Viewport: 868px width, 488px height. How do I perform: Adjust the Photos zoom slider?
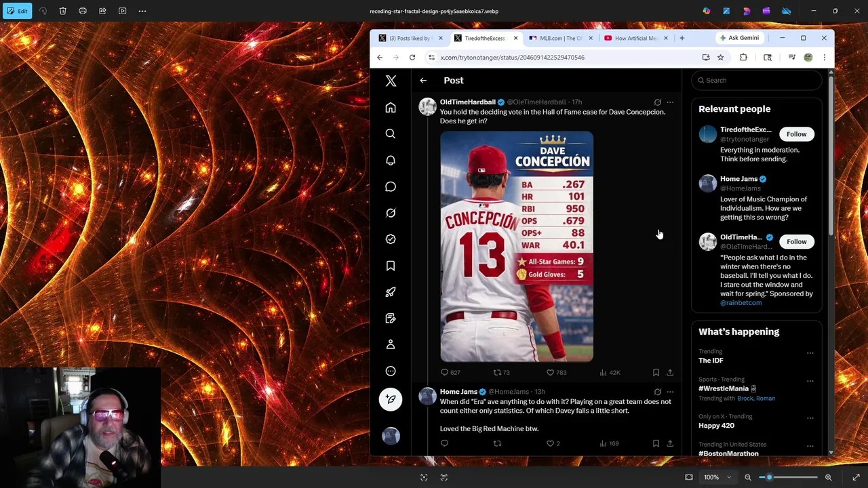click(x=789, y=477)
